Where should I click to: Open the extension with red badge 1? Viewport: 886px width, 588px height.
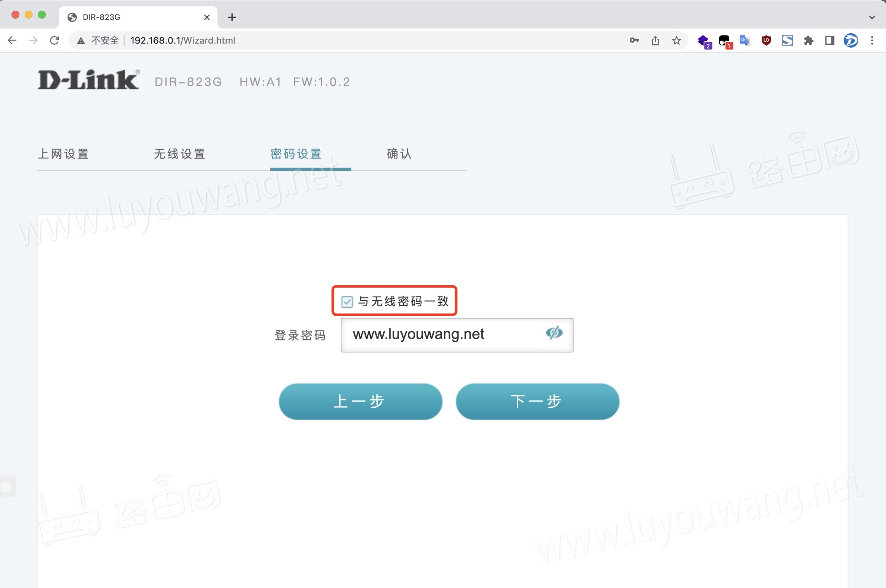[724, 40]
